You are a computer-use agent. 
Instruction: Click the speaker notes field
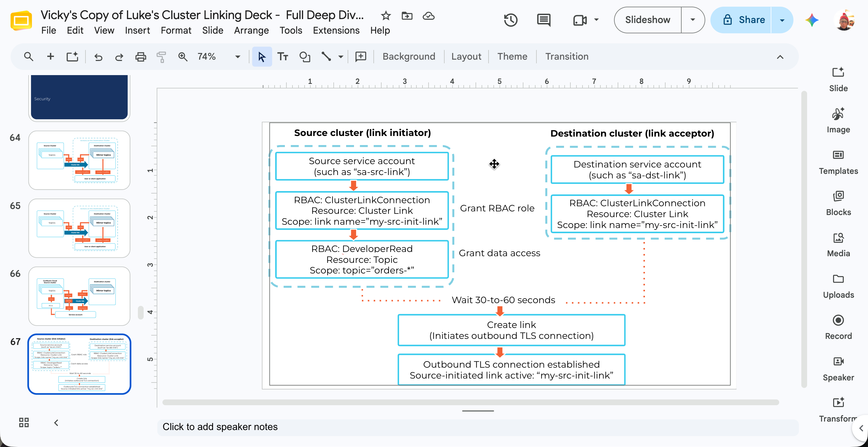478,427
